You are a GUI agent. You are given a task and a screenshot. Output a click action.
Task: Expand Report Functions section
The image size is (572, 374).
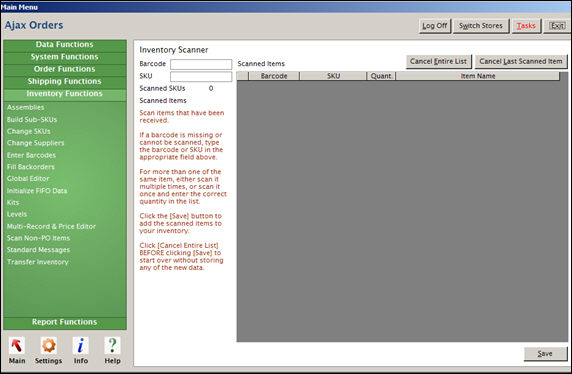point(65,322)
